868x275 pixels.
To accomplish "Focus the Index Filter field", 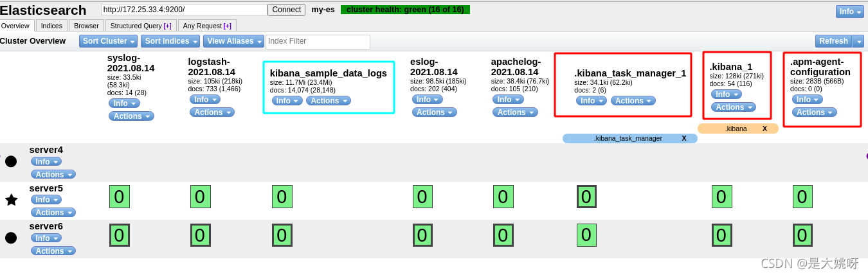I will click(x=318, y=42).
